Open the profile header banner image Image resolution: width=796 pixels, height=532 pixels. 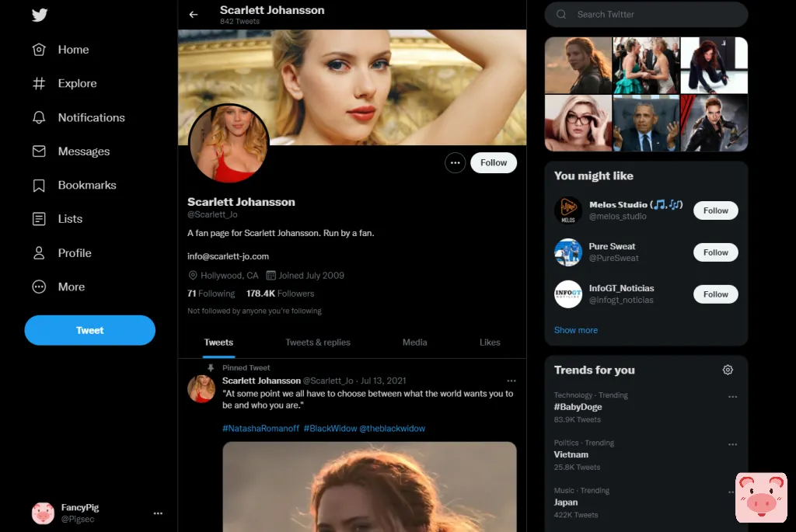pyautogui.click(x=352, y=87)
